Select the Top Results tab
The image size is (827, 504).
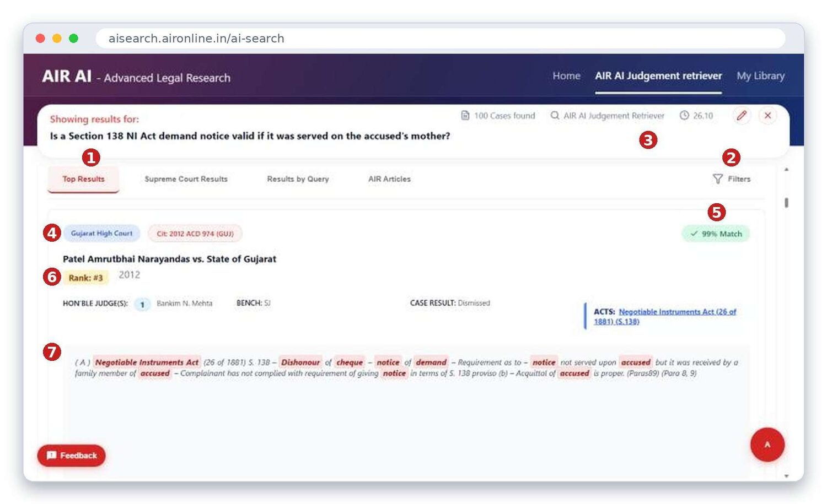tap(83, 179)
